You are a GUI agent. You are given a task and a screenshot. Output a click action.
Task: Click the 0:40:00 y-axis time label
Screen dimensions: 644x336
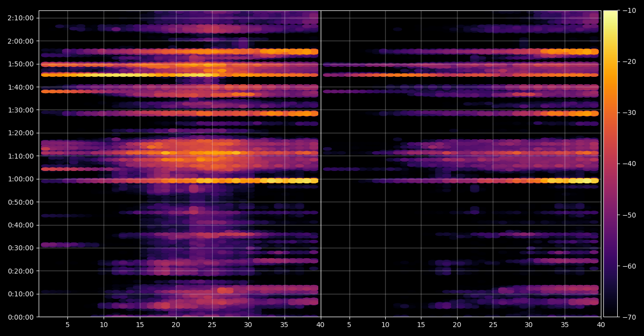pyautogui.click(x=21, y=225)
